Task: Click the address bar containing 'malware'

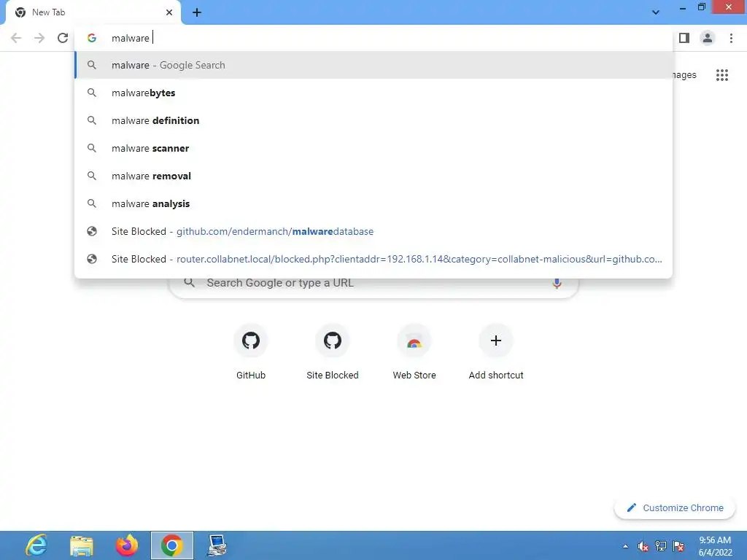Action: 373,38
